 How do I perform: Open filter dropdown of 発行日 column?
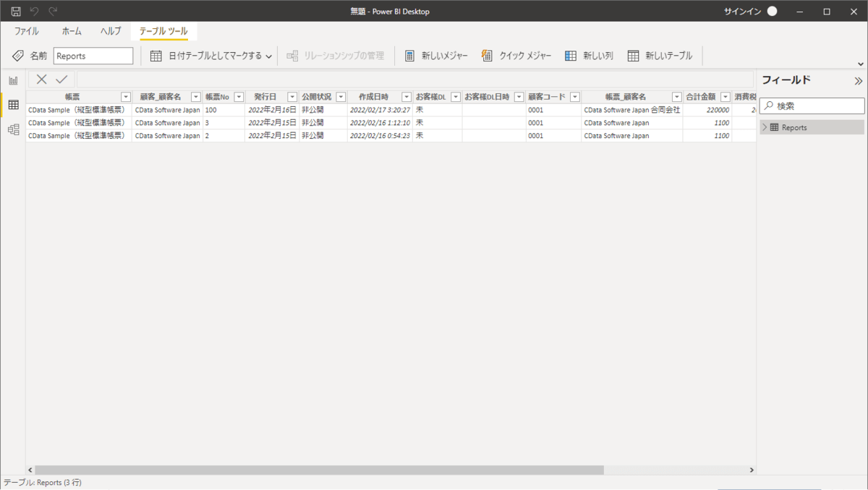coord(292,97)
